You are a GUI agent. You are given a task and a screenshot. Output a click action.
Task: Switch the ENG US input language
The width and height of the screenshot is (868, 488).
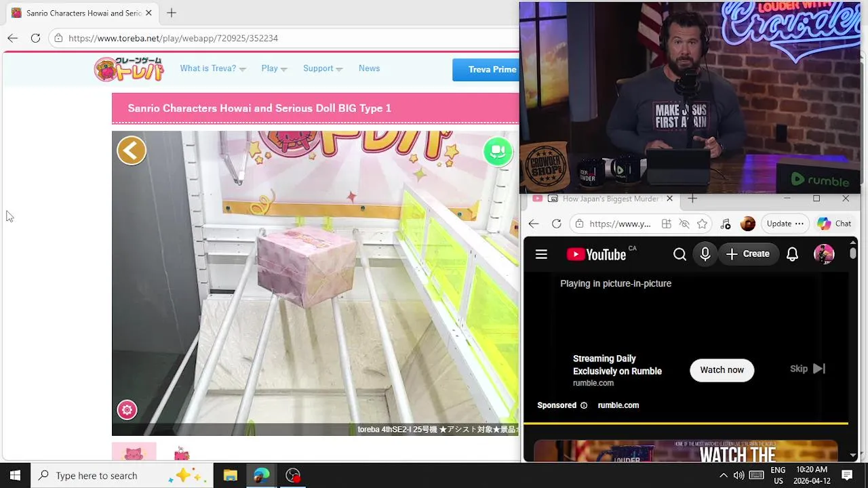(x=778, y=475)
